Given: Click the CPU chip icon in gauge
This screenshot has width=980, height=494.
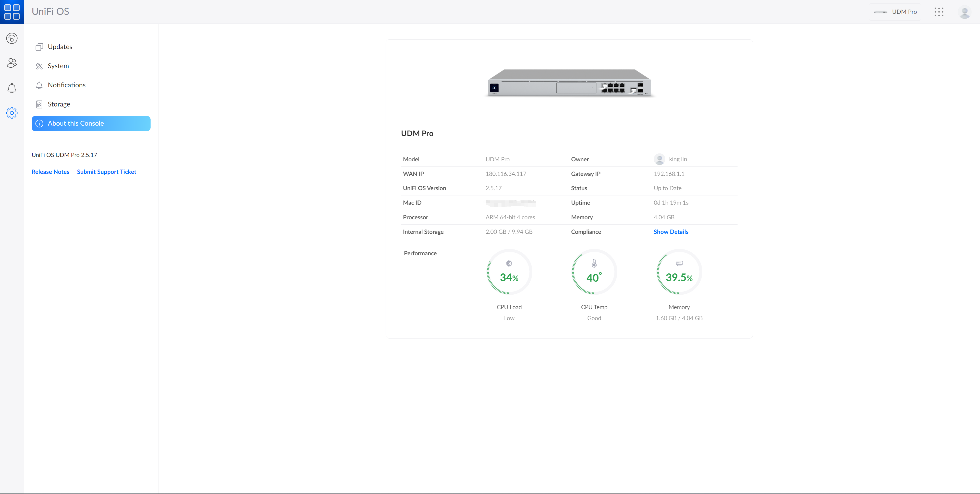Looking at the screenshot, I should click(509, 263).
